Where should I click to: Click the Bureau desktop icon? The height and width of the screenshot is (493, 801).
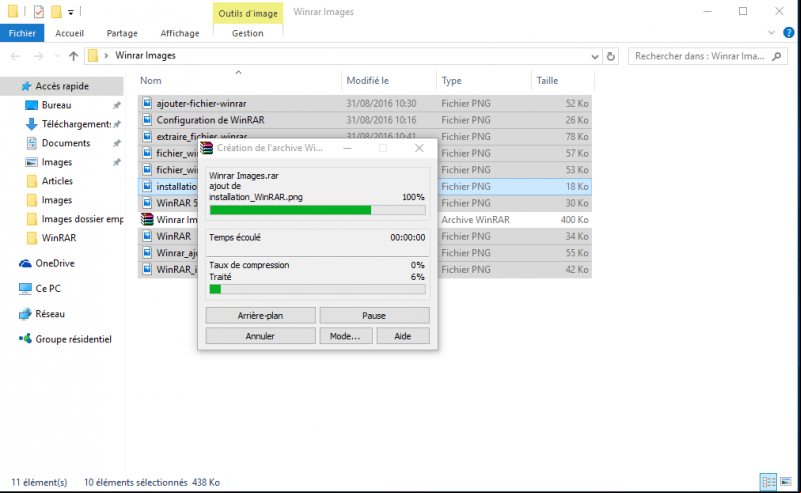pyautogui.click(x=31, y=105)
